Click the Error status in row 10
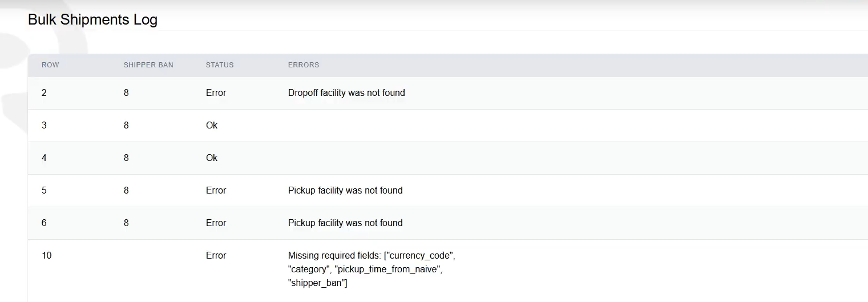868x302 pixels. 216,255
